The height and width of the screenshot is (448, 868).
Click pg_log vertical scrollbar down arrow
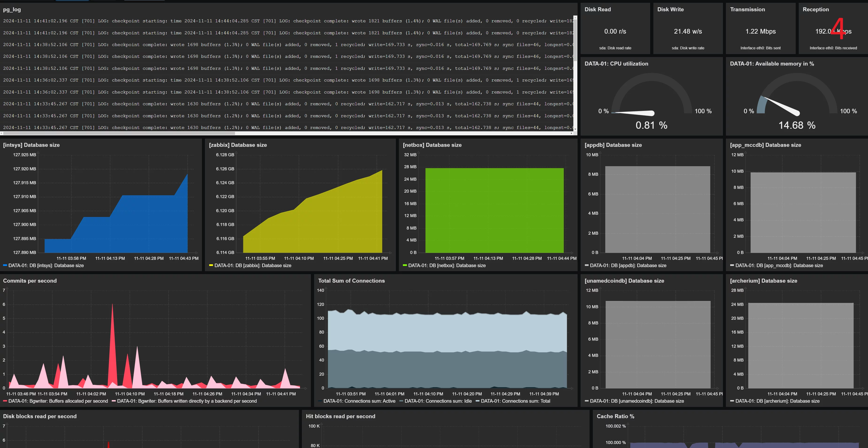click(575, 129)
